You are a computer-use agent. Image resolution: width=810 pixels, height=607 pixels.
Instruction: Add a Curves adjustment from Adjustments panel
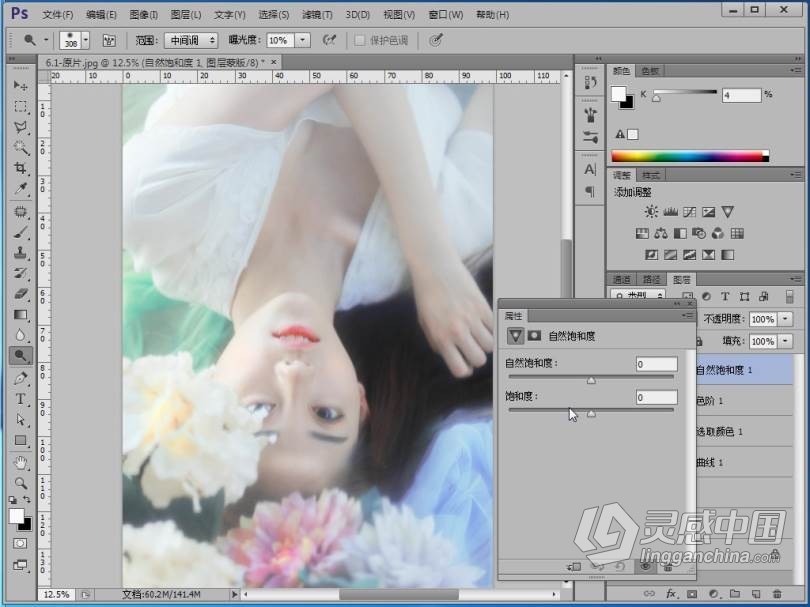tap(690, 212)
